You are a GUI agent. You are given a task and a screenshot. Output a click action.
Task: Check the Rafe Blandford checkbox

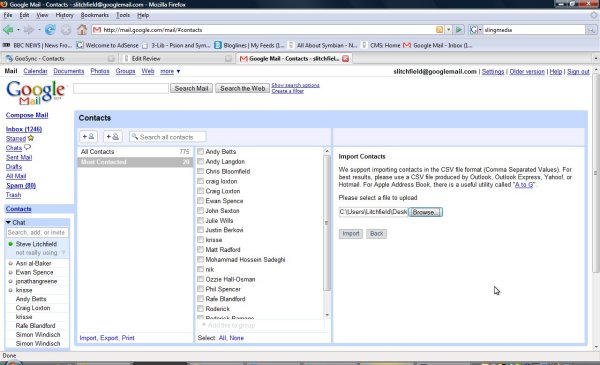200,299
